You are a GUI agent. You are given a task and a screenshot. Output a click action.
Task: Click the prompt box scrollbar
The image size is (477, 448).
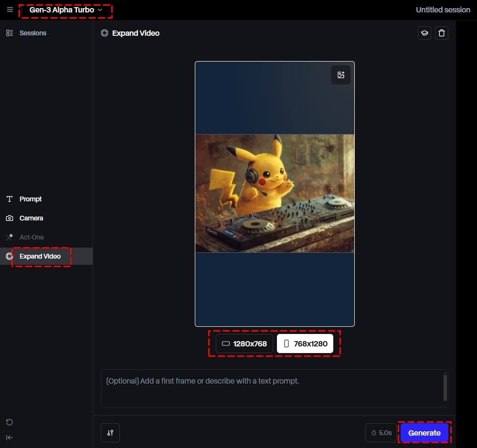(445, 387)
